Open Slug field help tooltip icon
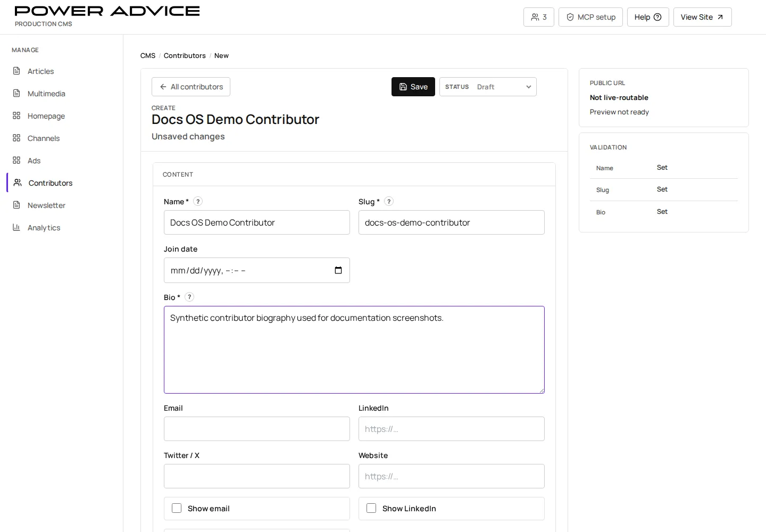This screenshot has width=766, height=532. 389,201
